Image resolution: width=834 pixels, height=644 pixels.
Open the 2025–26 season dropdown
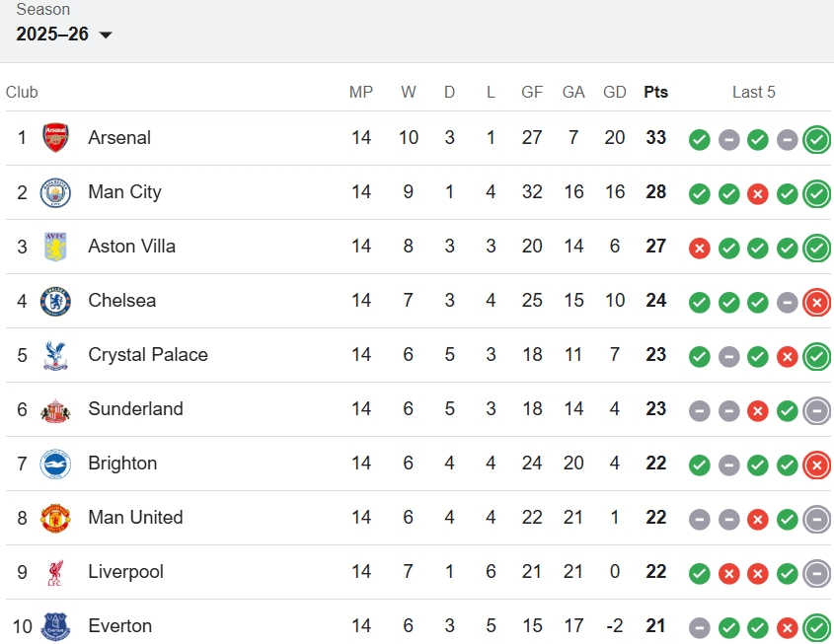(x=65, y=35)
